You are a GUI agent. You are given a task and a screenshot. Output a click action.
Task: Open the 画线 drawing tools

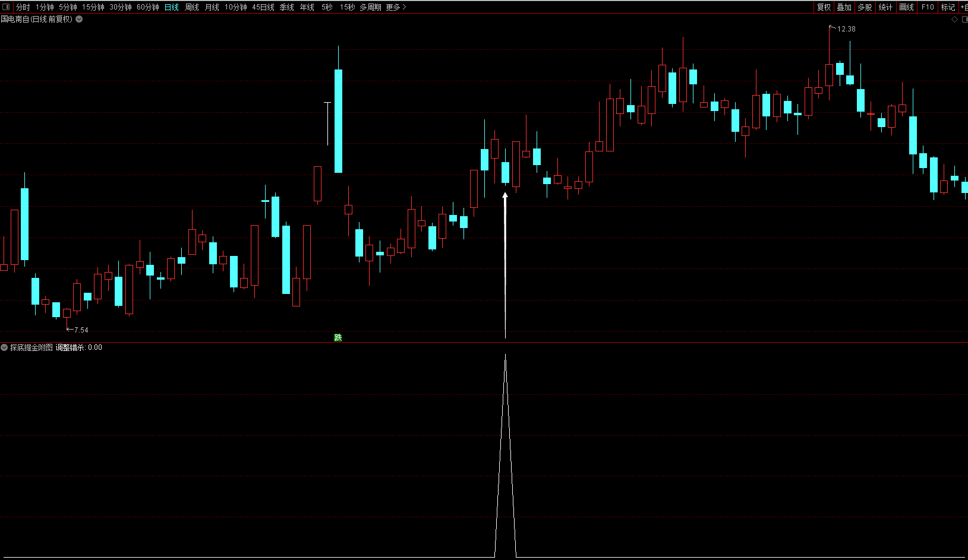pos(906,7)
